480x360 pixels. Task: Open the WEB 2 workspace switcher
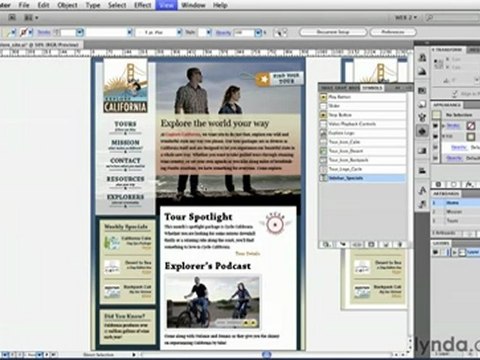tap(406, 17)
